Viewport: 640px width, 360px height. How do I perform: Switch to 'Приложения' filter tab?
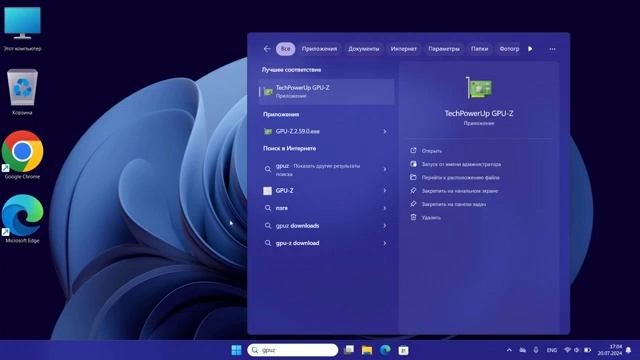coord(319,49)
